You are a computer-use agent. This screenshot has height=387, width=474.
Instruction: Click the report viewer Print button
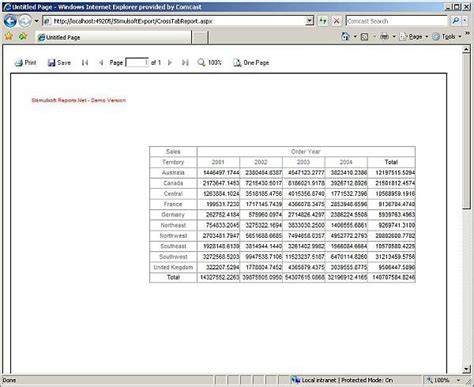coord(25,62)
